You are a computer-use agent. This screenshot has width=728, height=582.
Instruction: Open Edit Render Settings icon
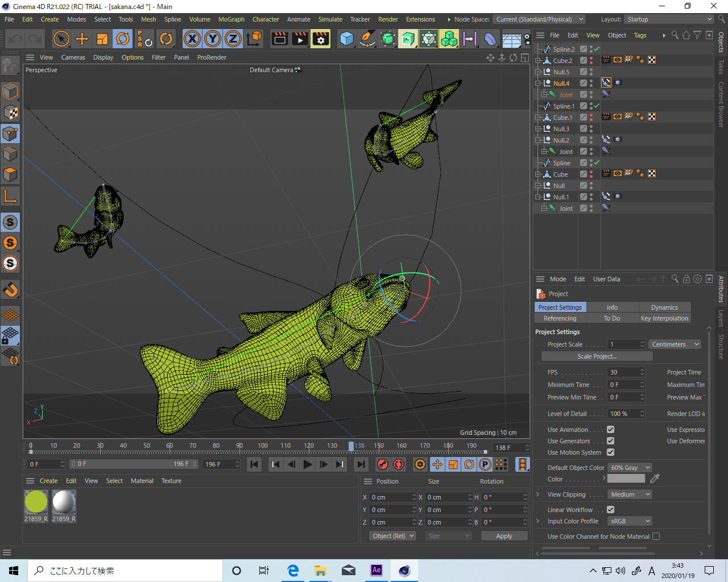click(x=321, y=39)
